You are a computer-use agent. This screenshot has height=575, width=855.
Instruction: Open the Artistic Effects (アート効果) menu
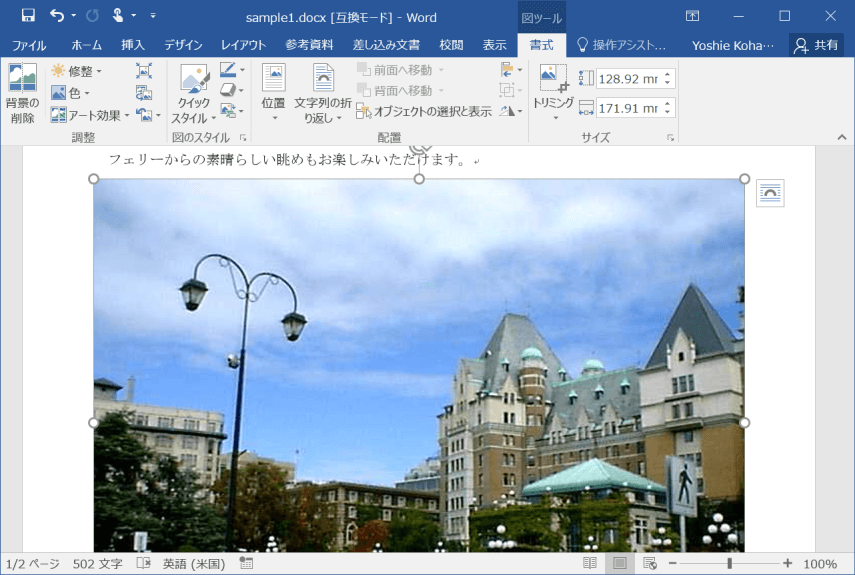tap(90, 115)
